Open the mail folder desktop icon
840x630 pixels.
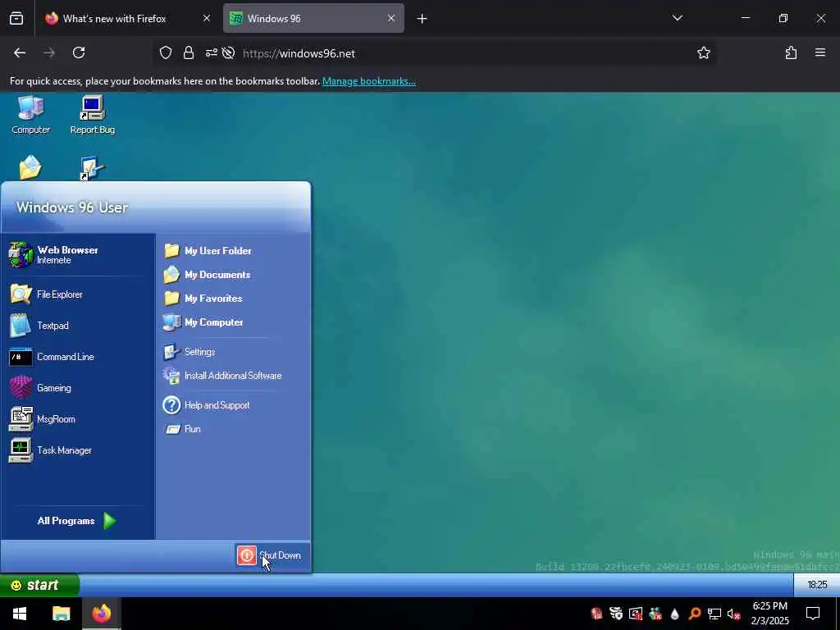[30, 167]
